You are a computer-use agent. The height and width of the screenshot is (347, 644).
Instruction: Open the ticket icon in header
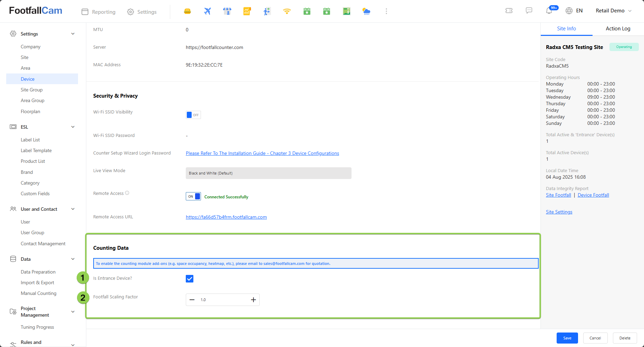[509, 11]
